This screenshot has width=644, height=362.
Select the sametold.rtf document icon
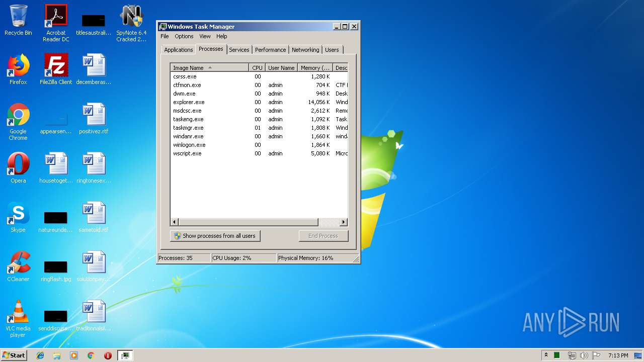pyautogui.click(x=94, y=217)
